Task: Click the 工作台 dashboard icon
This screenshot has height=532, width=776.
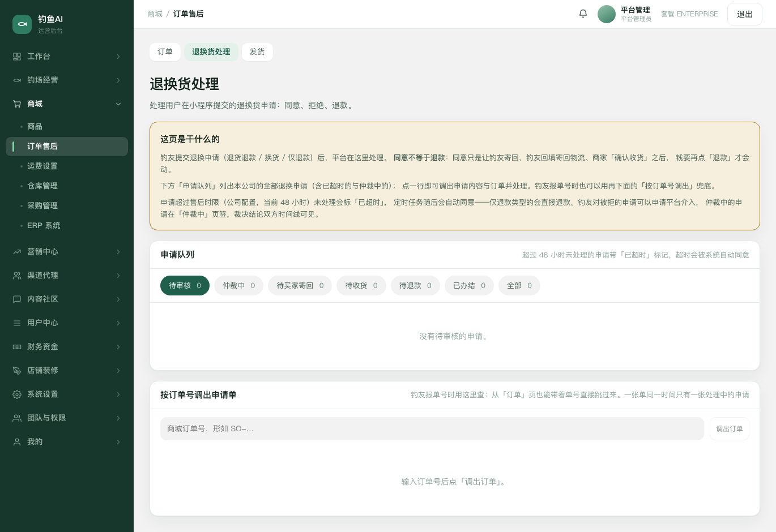Action: point(17,57)
